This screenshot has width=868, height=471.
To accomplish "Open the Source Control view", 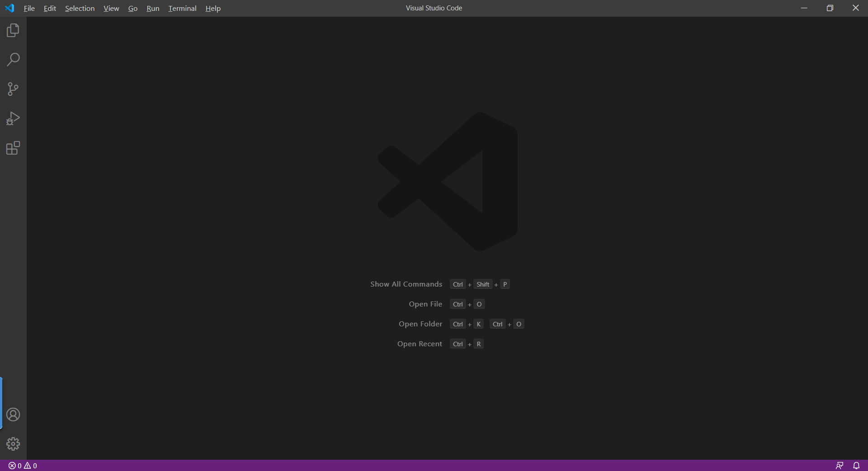I will click(13, 89).
